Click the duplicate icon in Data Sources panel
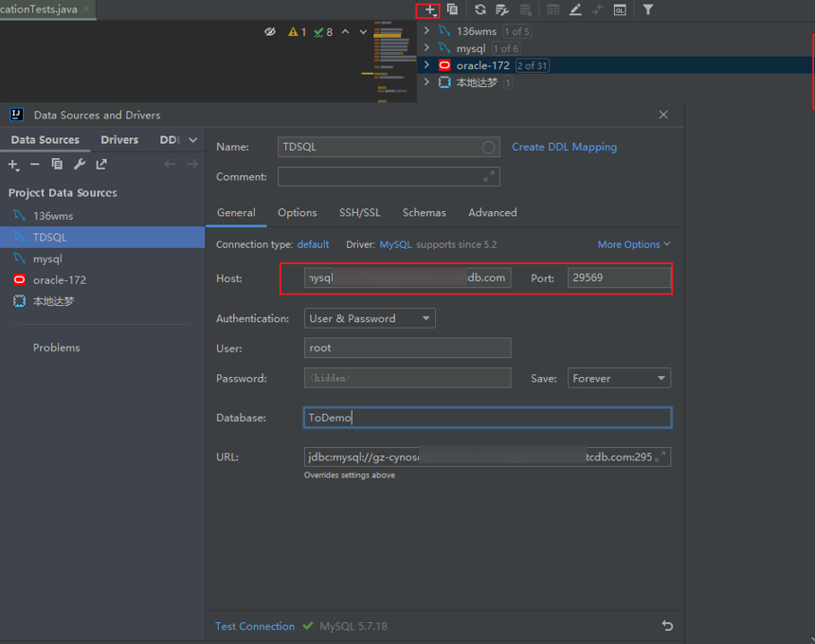815x644 pixels. [x=57, y=165]
